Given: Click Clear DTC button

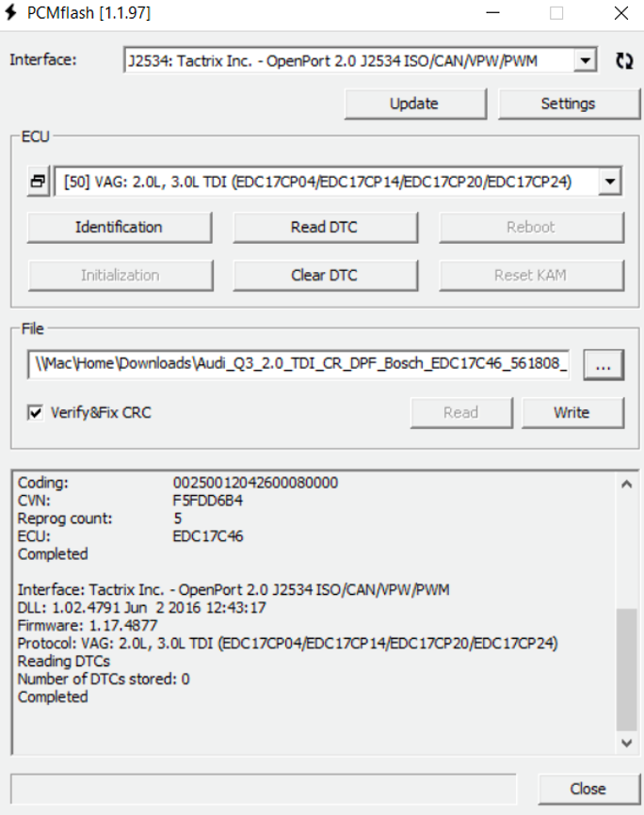Looking at the screenshot, I should coord(325,275).
